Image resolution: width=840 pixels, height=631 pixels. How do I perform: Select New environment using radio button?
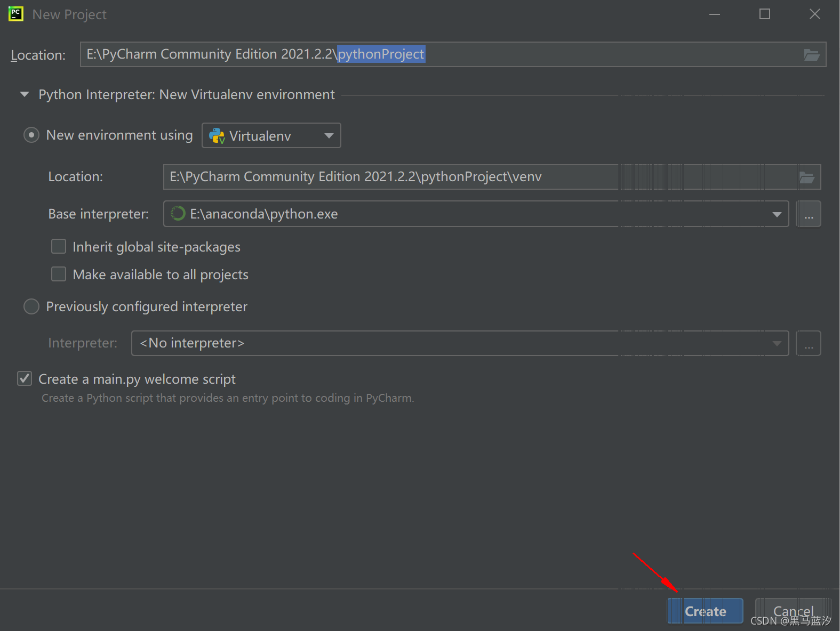(31, 135)
